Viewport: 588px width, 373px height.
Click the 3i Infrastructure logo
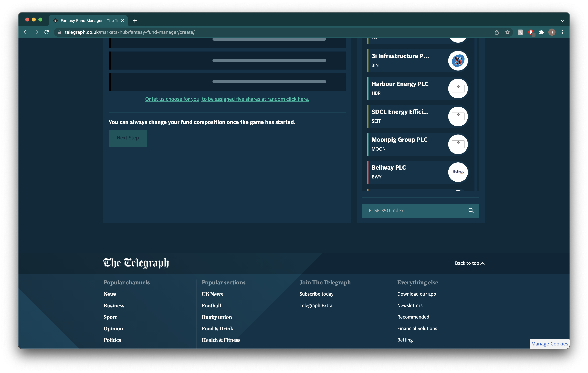[458, 61]
